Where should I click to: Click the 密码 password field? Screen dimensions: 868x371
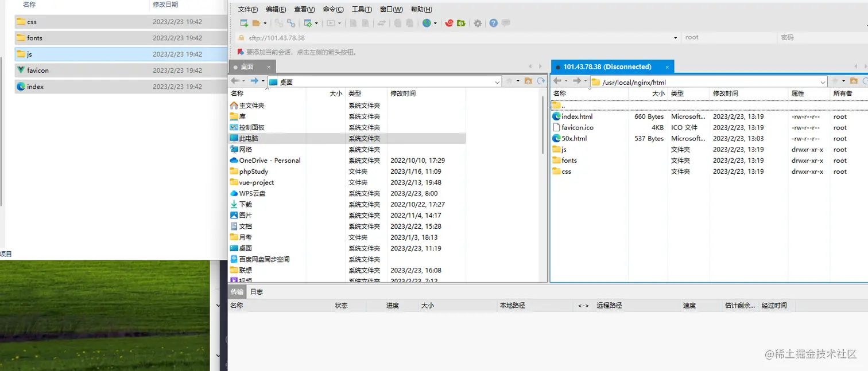(x=823, y=38)
